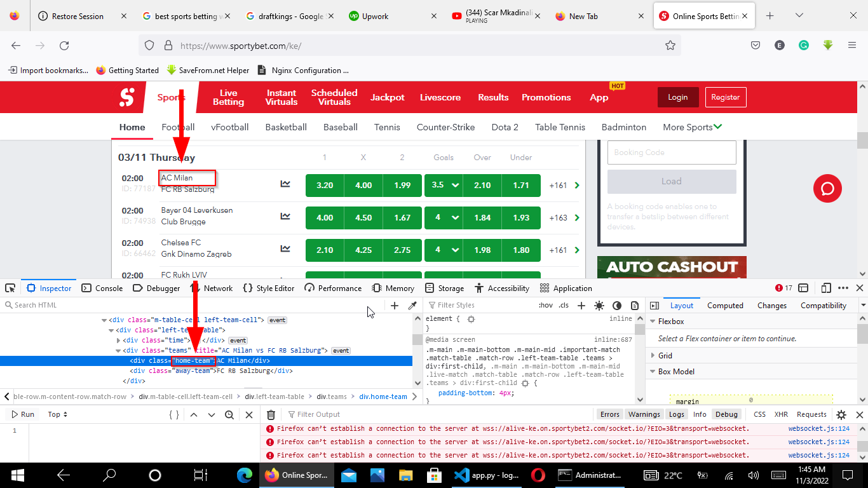Click the Booking Code input field
Viewport: 868px width, 488px height.
tap(672, 152)
